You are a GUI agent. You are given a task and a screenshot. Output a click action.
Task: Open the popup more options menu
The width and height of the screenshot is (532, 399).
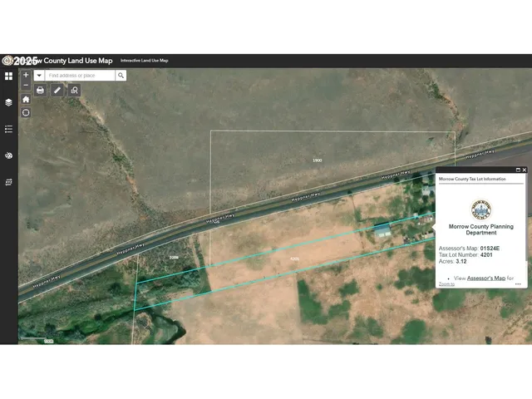pyautogui.click(x=518, y=284)
